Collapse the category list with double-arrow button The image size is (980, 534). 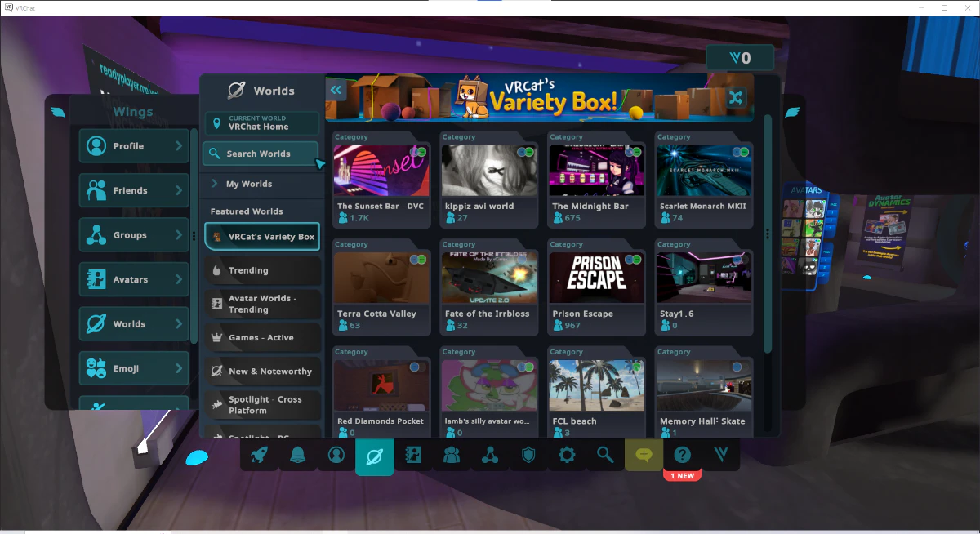point(336,91)
